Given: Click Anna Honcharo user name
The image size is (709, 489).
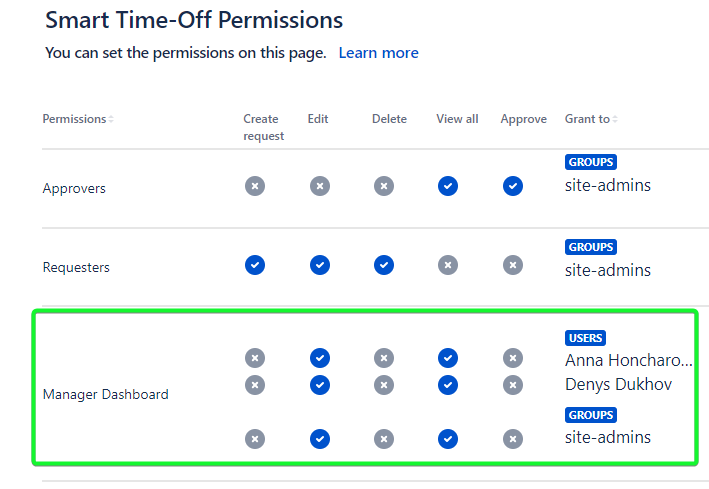Looking at the screenshot, I should (x=628, y=360).
